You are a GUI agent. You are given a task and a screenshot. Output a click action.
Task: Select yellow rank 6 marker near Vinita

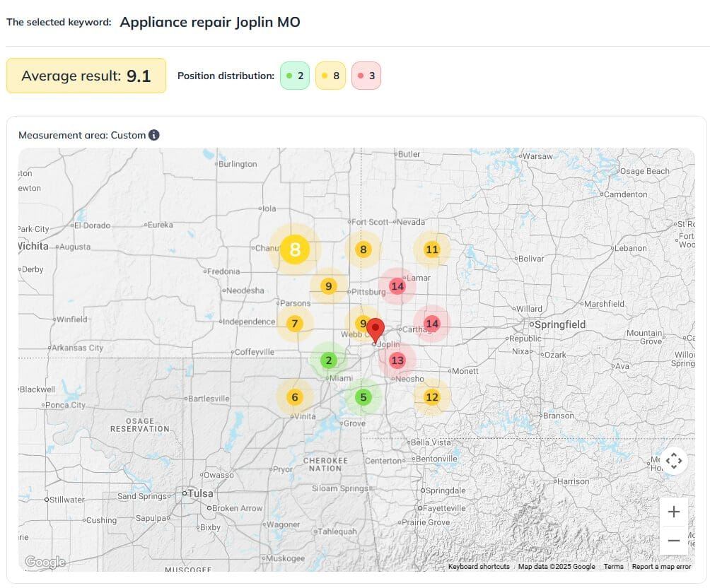[x=295, y=397]
